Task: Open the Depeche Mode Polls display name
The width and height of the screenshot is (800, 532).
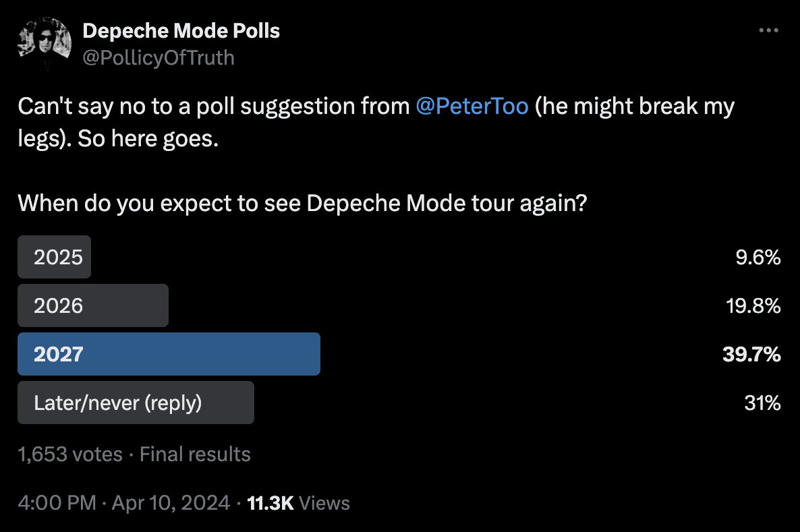Action: pos(181,31)
